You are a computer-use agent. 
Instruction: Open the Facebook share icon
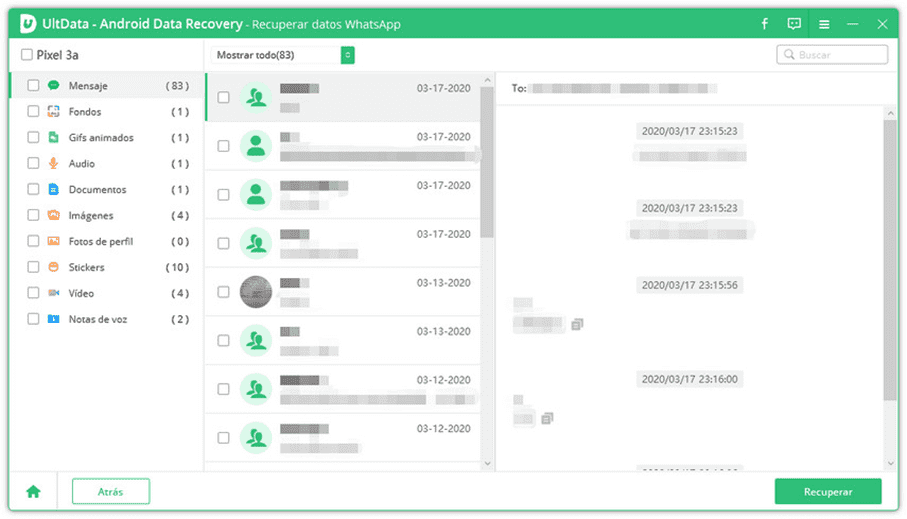tap(764, 24)
